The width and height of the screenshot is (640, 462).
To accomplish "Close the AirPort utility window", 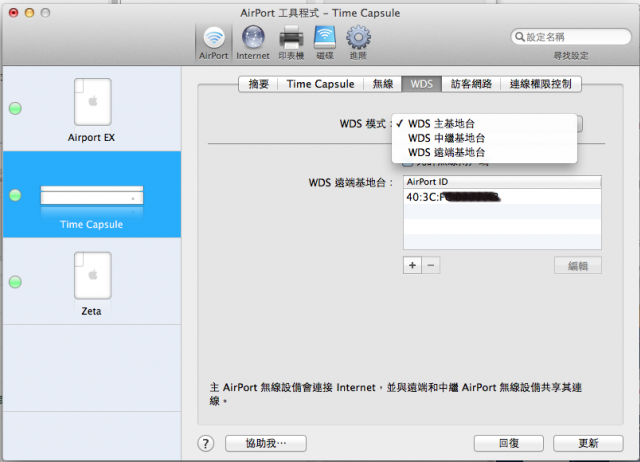I will coord(14,13).
